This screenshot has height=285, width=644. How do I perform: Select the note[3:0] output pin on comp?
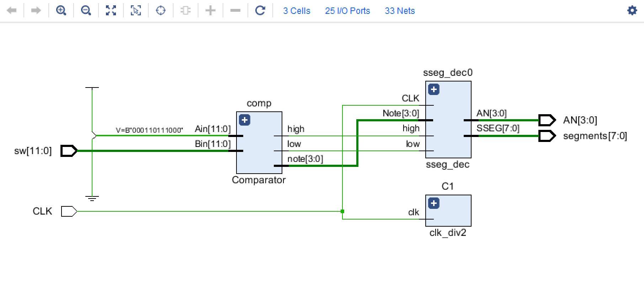(x=305, y=159)
